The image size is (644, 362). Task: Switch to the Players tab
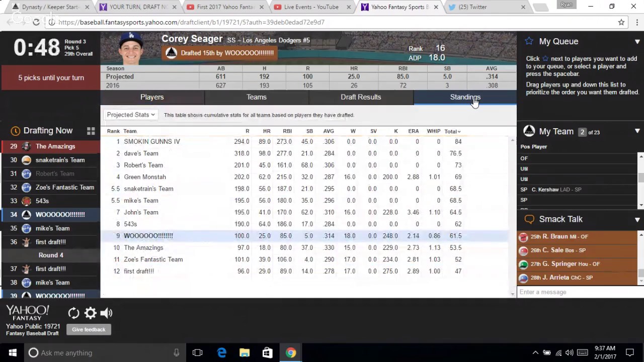pos(152,97)
